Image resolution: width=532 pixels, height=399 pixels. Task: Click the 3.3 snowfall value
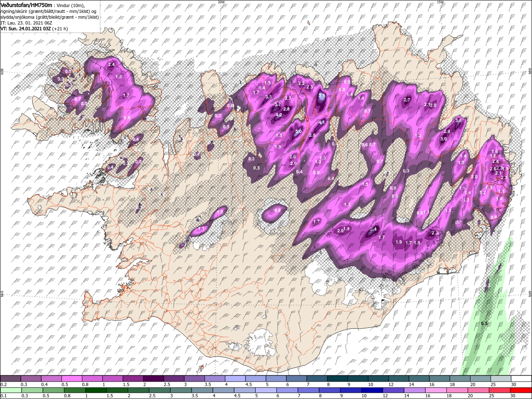click(x=268, y=97)
